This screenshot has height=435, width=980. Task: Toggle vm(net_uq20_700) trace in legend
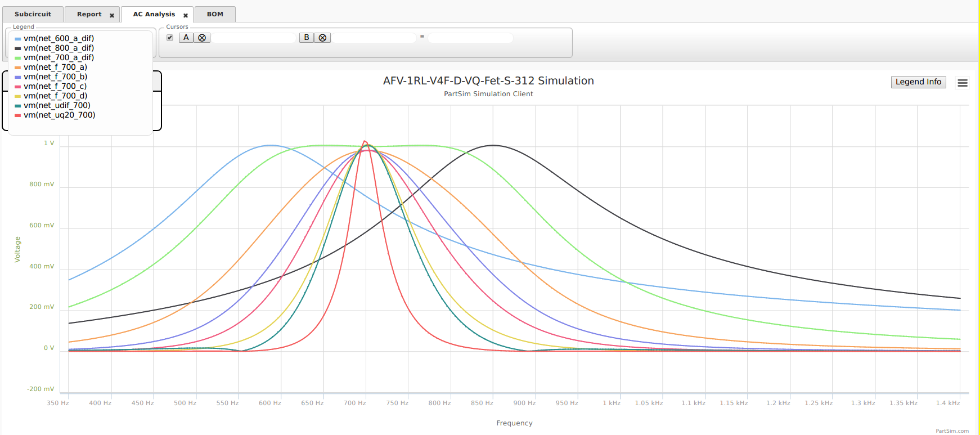55,115
